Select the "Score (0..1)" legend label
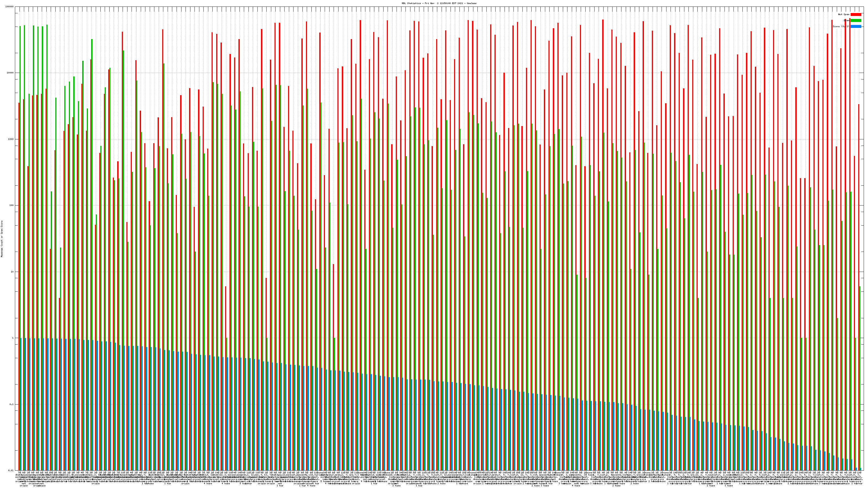 (x=841, y=26)
